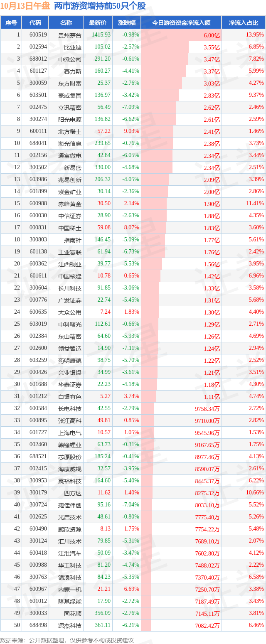Click 白银有色 change 3.74%
The height and width of the screenshot is (644, 266).
[131, 396]
